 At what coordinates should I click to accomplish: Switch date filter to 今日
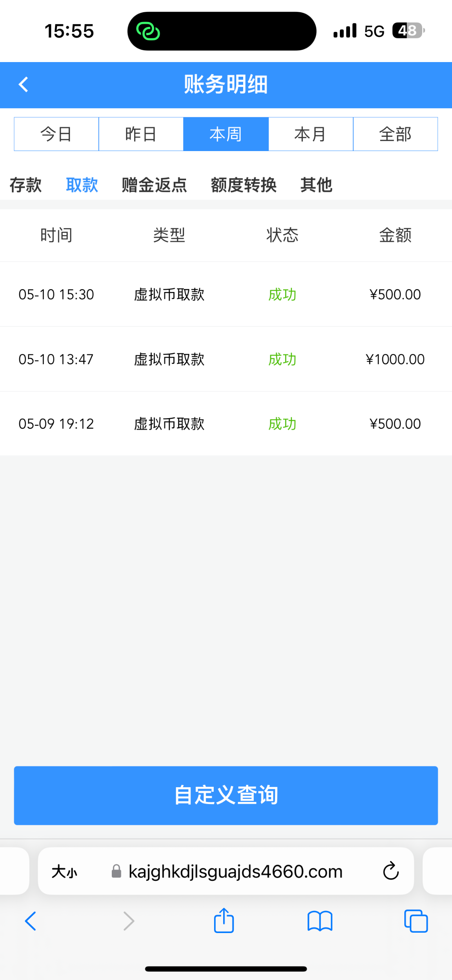(x=56, y=134)
